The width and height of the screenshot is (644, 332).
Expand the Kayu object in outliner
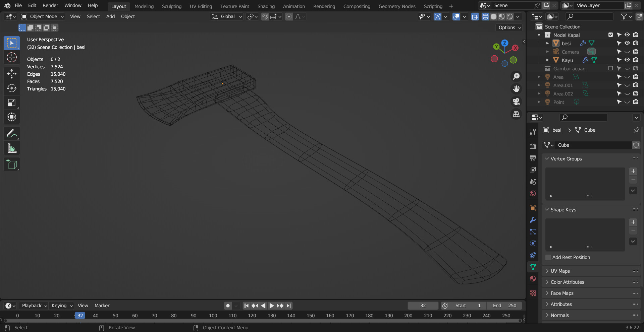(547, 60)
